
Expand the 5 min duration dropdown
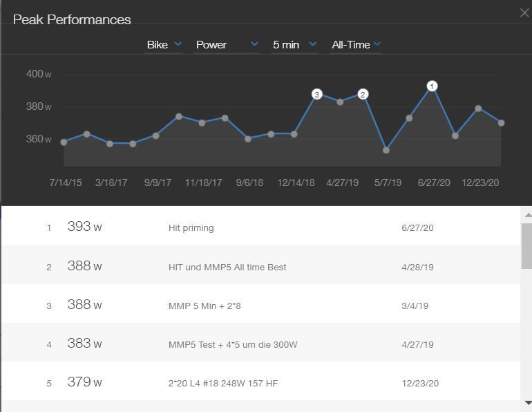pyautogui.click(x=294, y=44)
